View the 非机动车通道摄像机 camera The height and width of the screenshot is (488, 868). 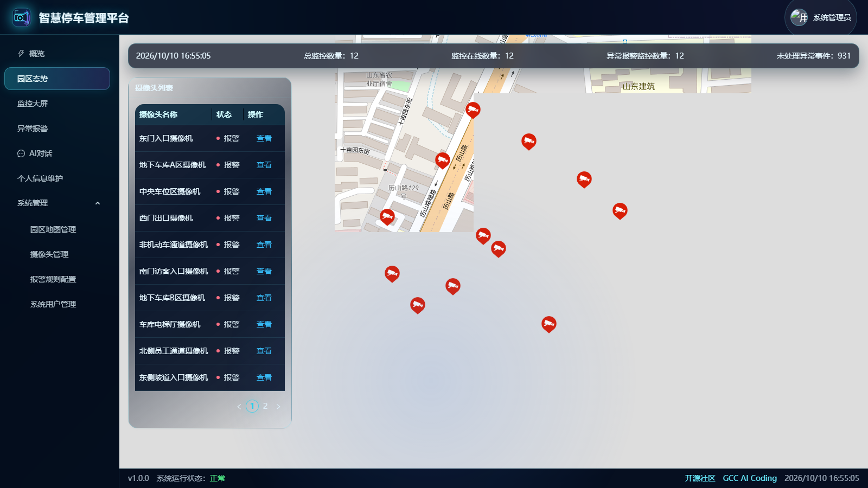pos(264,245)
